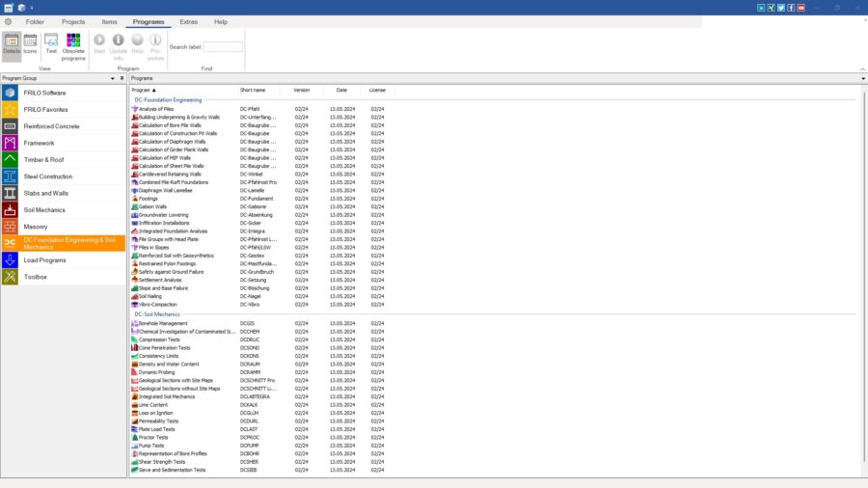Open Program Group panel dropdown arrow
Viewport: 868px width, 488px height.
point(113,78)
